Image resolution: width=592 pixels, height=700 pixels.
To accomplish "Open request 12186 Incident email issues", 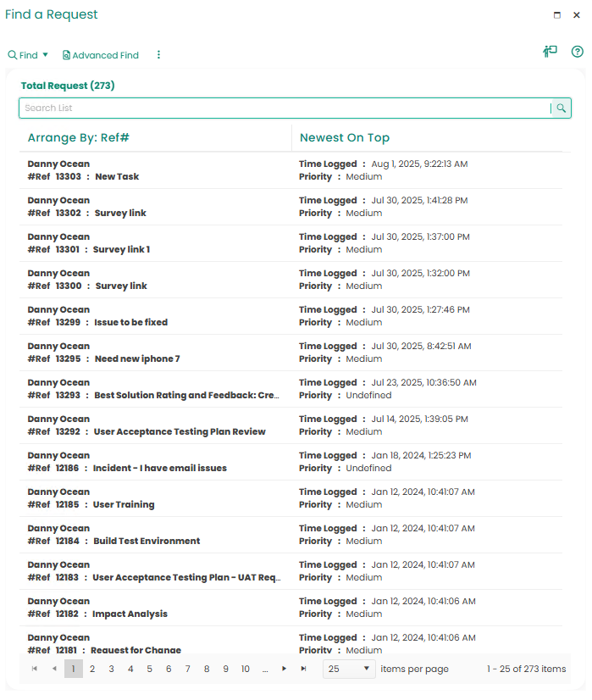I will point(159,469).
